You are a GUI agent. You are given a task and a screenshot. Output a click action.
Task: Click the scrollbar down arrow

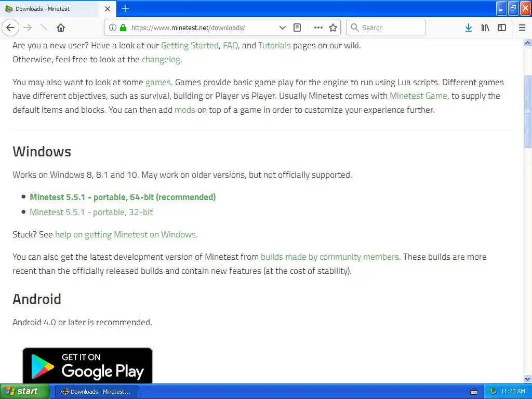pos(527,379)
